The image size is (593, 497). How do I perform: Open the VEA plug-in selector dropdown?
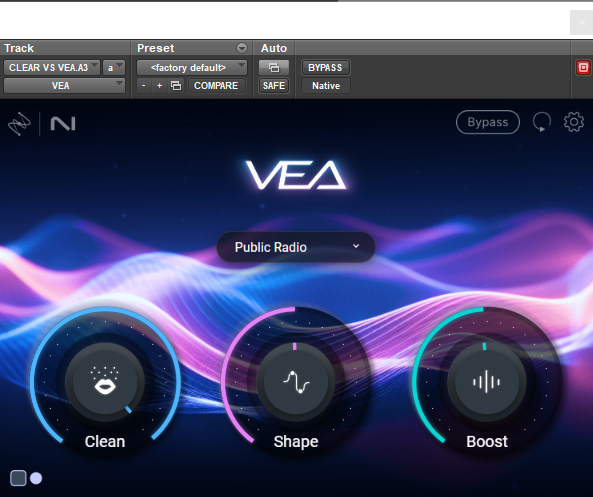pos(64,86)
